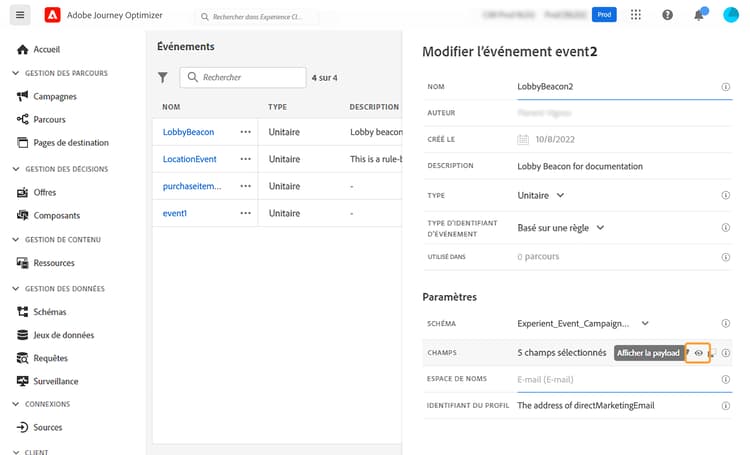This screenshot has height=455, width=750.
Task: Edit description Lobby Beacon for documentation
Action: pyautogui.click(x=580, y=166)
